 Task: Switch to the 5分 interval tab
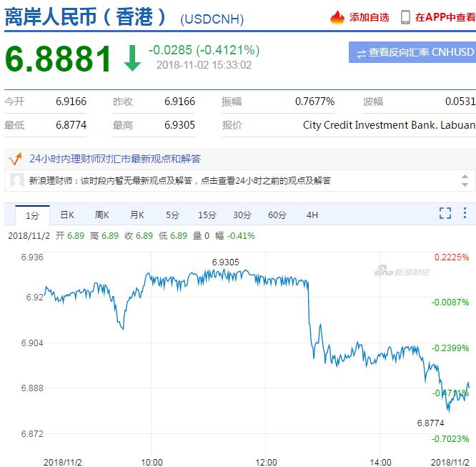172,215
